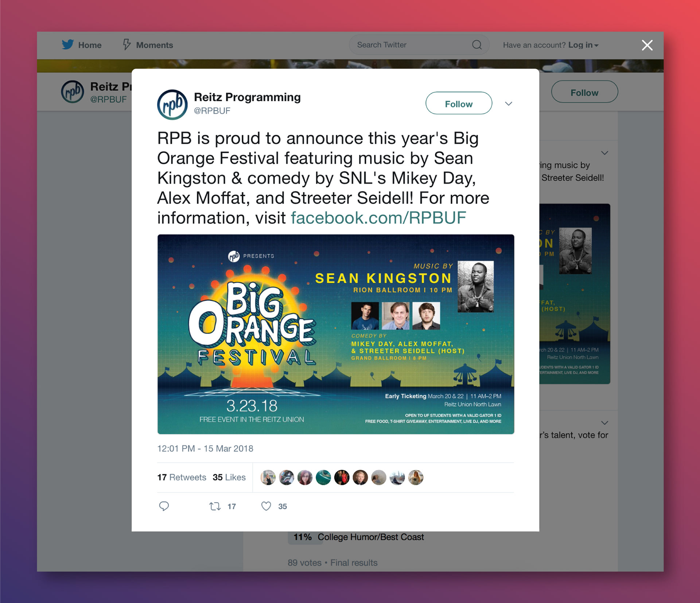Image resolution: width=700 pixels, height=603 pixels.
Task: Click Follow in the tweet modal
Action: 459,103
